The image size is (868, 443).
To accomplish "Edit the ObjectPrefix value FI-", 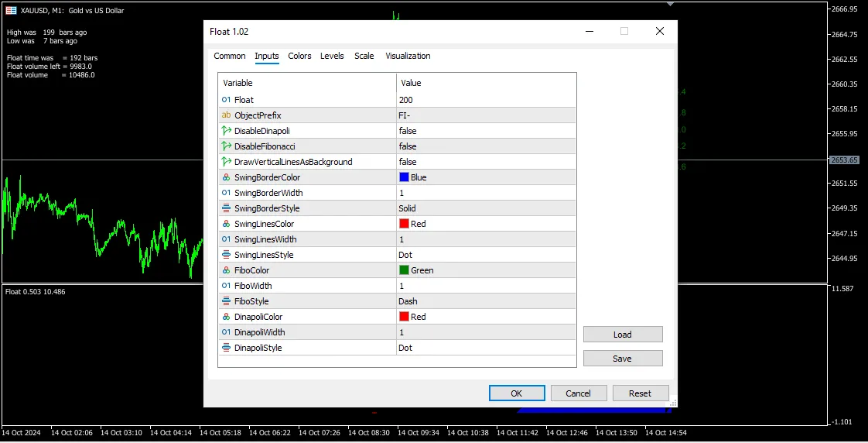I will [x=486, y=115].
